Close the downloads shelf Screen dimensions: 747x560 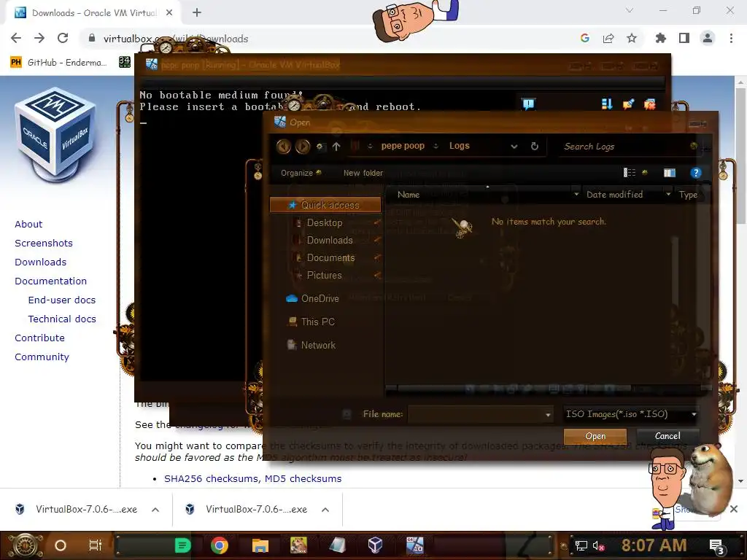coord(734,509)
